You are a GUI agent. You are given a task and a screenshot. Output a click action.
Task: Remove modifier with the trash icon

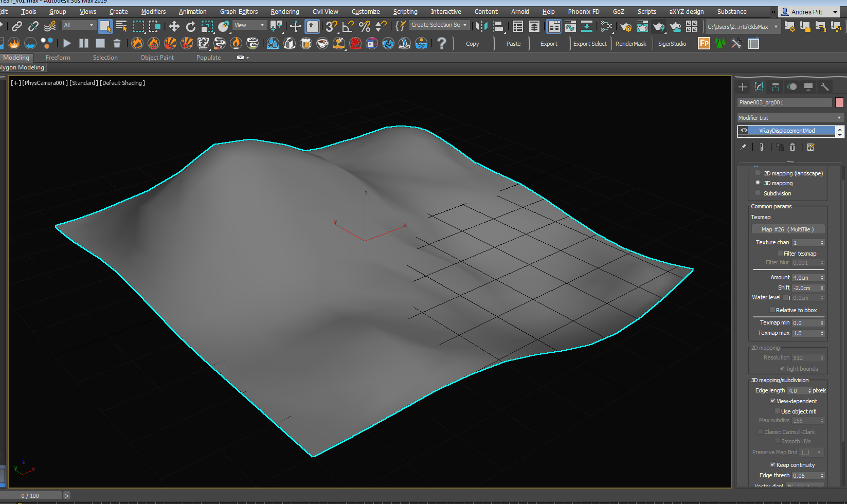pyautogui.click(x=792, y=148)
